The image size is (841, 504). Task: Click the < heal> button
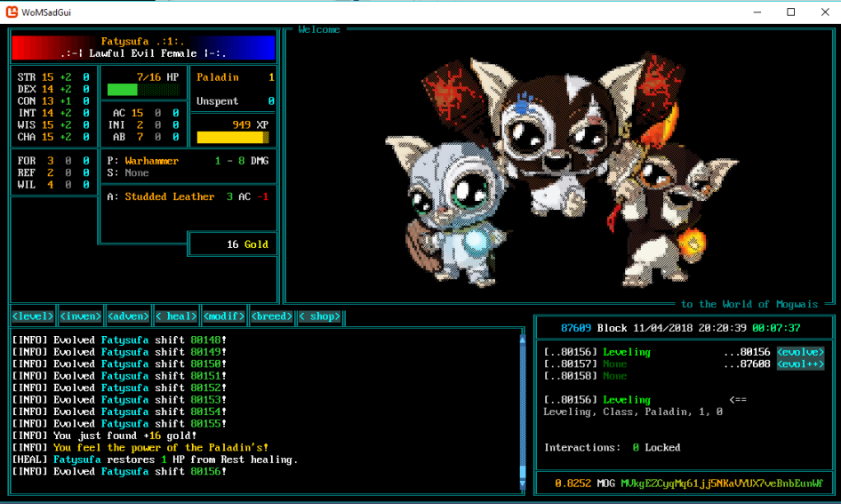pyautogui.click(x=176, y=316)
